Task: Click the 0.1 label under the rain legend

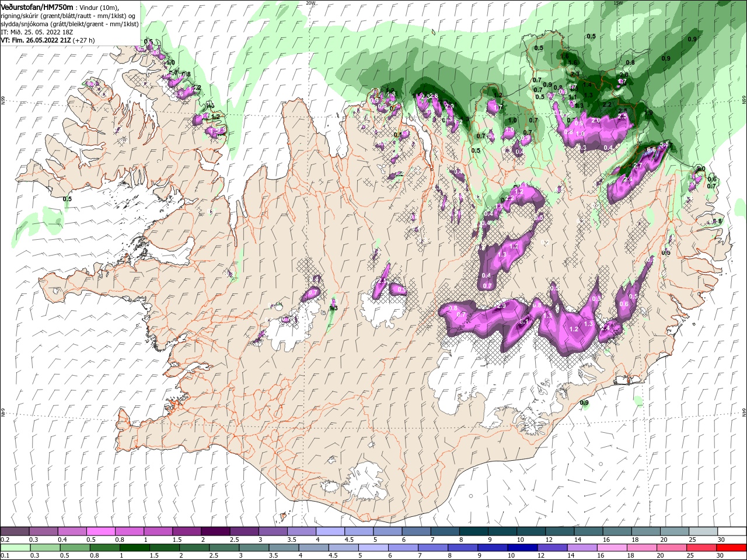Action: pos(5,556)
